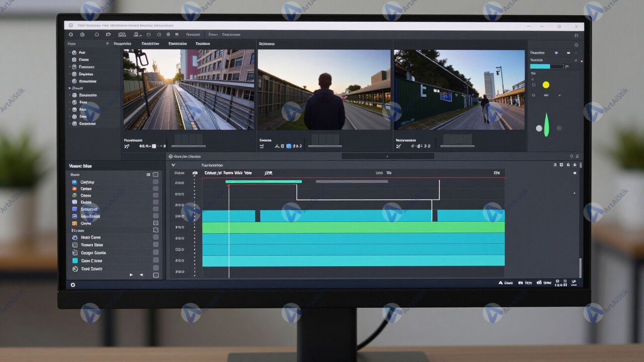Click the first circular icon in the top toolbar

pyautogui.click(x=70, y=35)
